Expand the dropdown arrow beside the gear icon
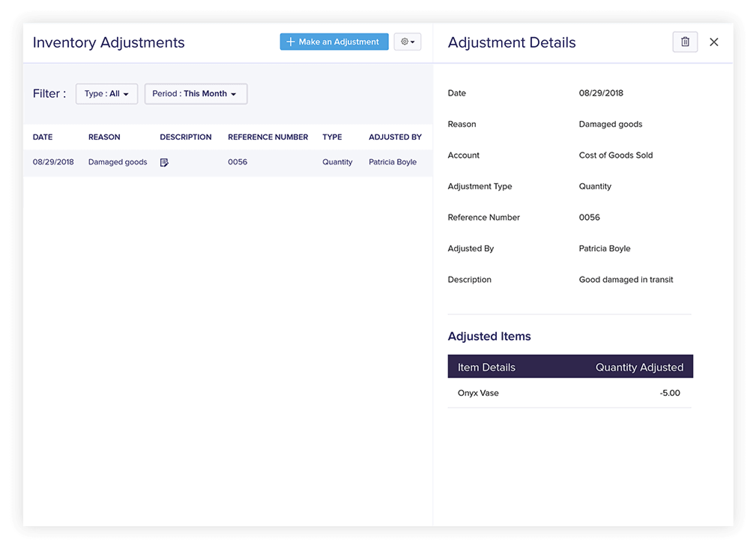 [x=412, y=42]
